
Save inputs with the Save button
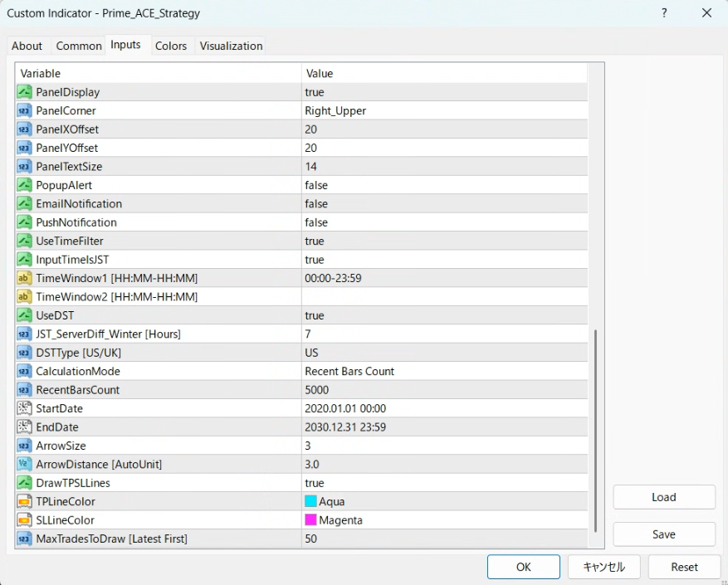tap(664, 534)
